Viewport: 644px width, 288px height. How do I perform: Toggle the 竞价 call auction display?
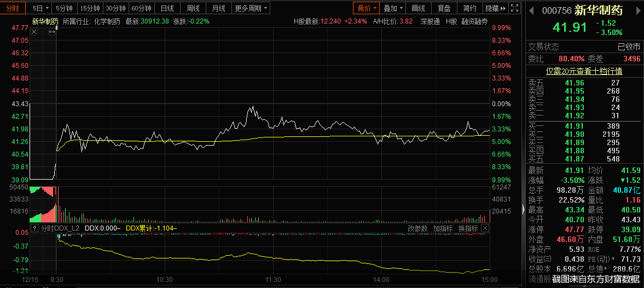tap(366, 8)
